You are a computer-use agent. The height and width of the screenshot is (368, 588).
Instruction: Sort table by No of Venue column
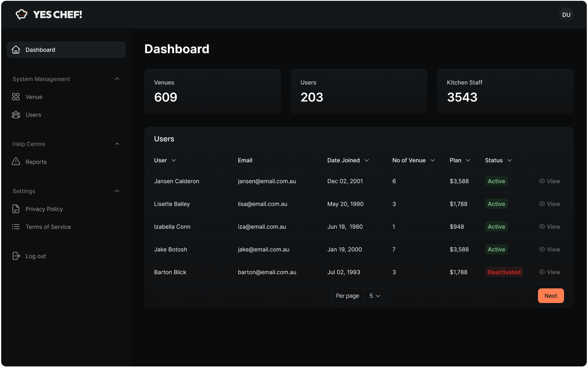[433, 160]
